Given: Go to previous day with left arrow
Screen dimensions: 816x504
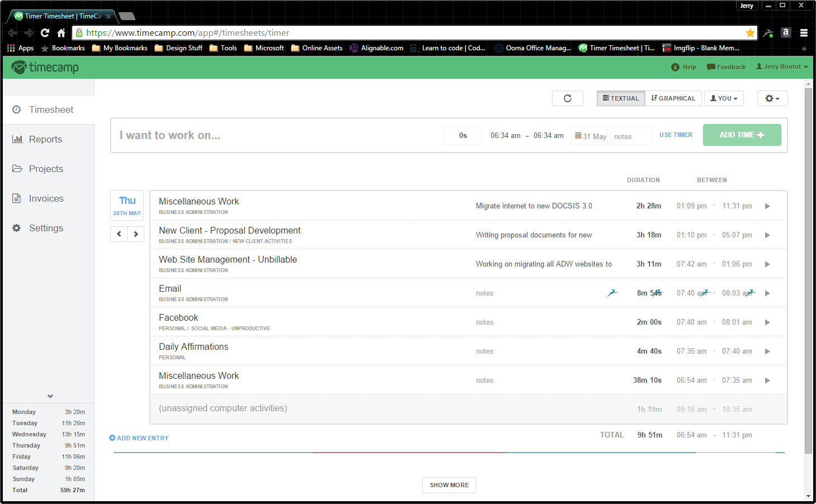Looking at the screenshot, I should (x=119, y=234).
